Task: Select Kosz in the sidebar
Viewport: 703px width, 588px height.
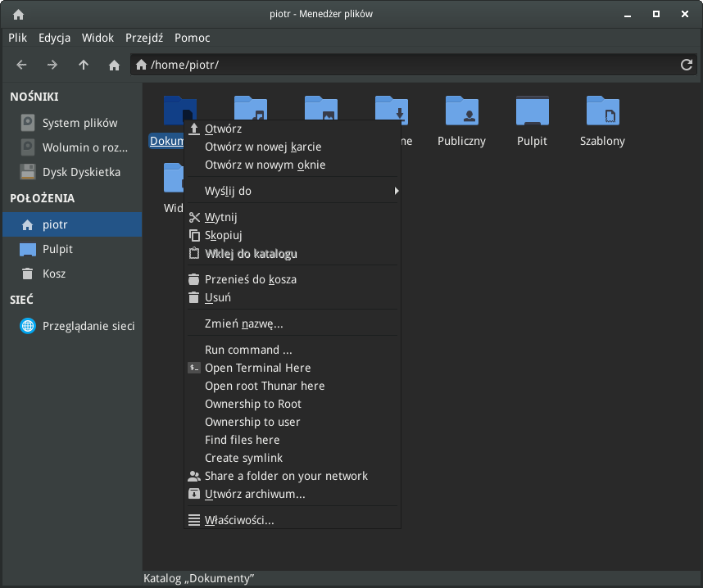Action: point(54,274)
